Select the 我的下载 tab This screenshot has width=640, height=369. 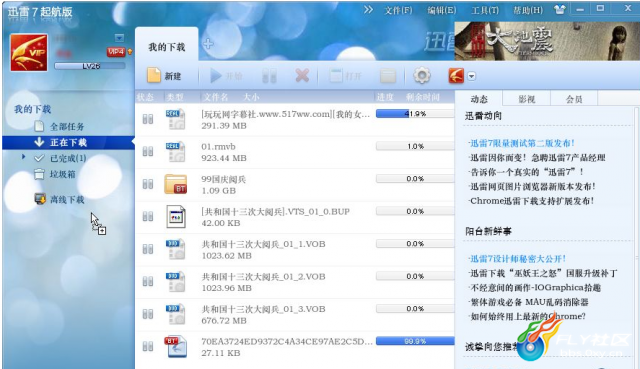167,47
